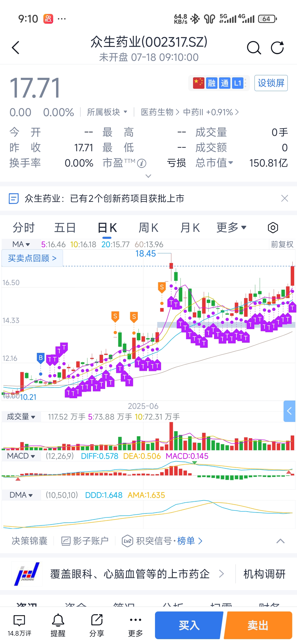Tap DIFF:0.578 MACD value
Viewport: 297px width, 644px height.
click(99, 456)
